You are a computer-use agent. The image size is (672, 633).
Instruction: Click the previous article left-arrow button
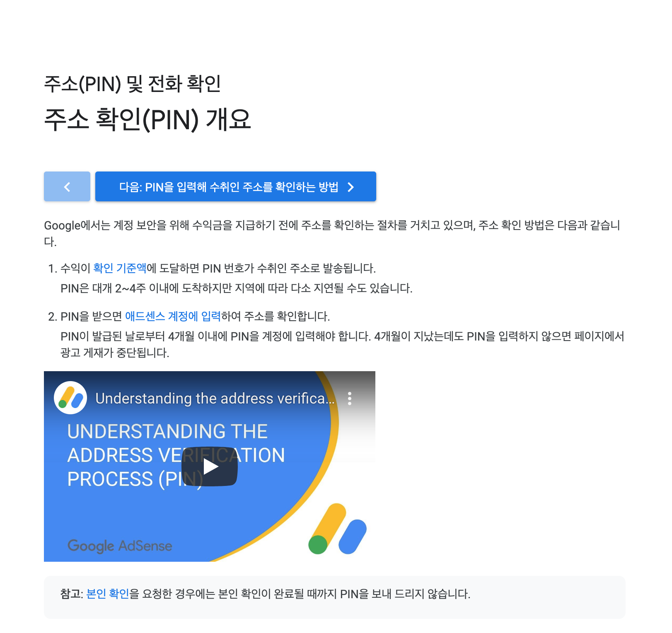[67, 186]
